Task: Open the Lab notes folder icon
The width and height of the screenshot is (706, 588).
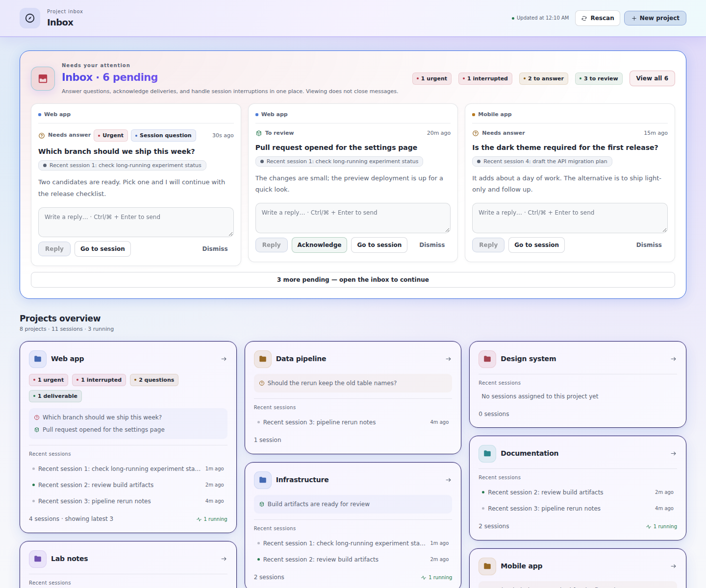Action: pyautogui.click(x=38, y=559)
